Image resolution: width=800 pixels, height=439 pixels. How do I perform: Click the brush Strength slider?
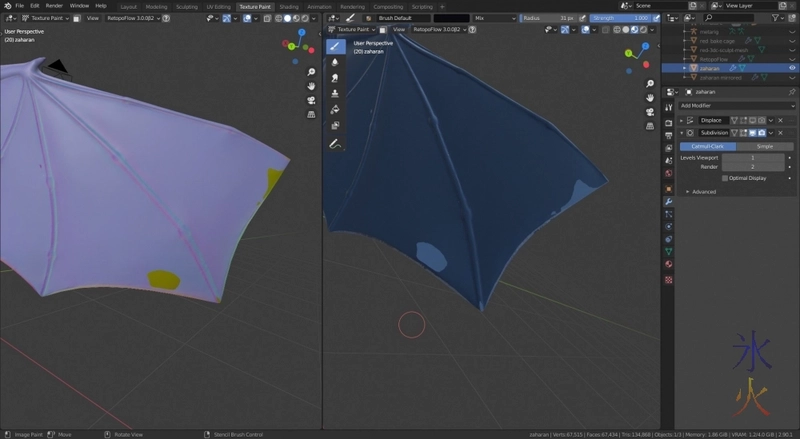tap(619, 18)
